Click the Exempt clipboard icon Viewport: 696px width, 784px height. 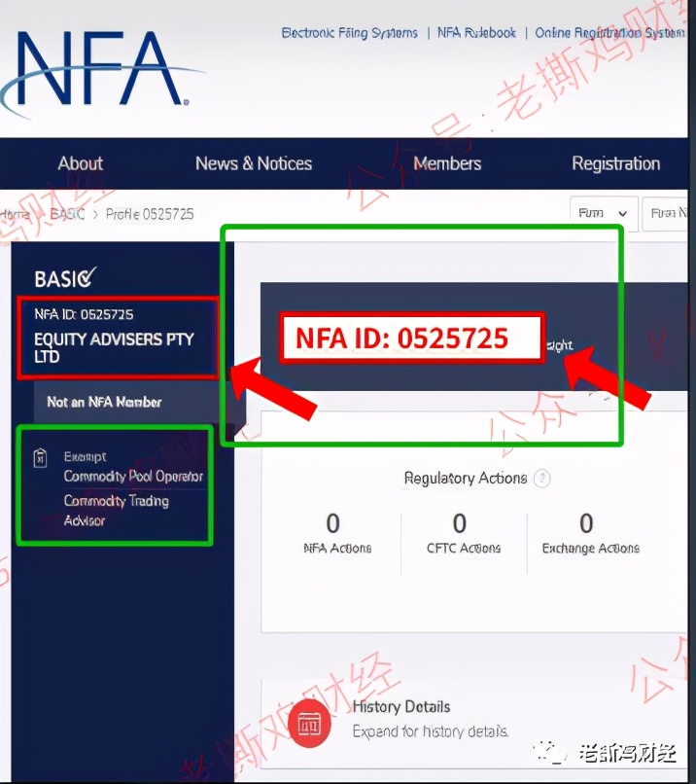point(40,457)
